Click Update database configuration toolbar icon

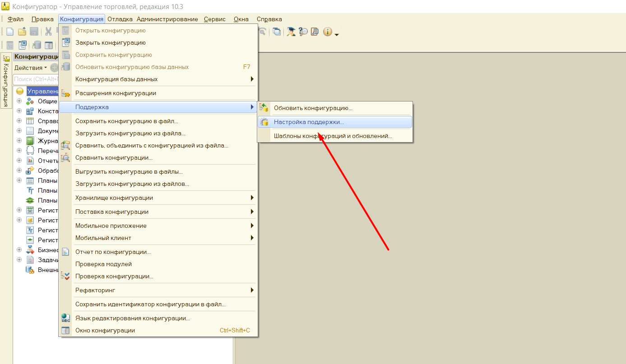pos(37,45)
